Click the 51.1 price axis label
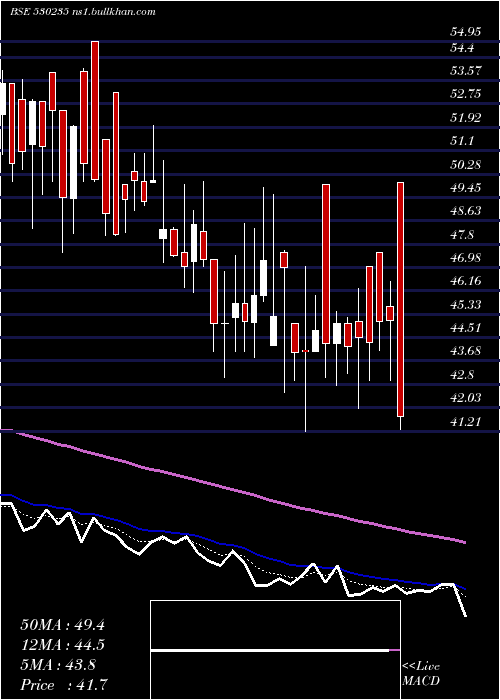Image resolution: width=500 pixels, height=700 pixels. (x=462, y=141)
